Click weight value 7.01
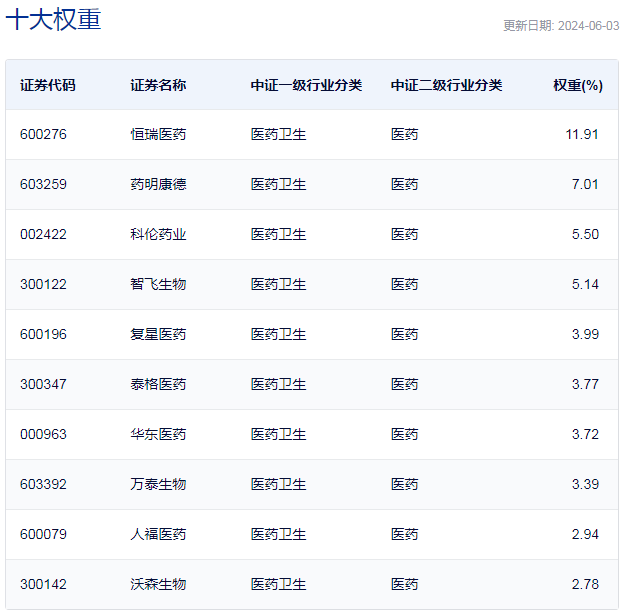This screenshot has height=616, width=624. pos(585,185)
